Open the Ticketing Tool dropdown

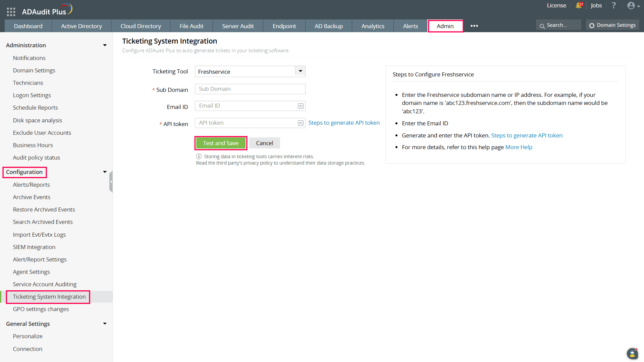[x=300, y=71]
